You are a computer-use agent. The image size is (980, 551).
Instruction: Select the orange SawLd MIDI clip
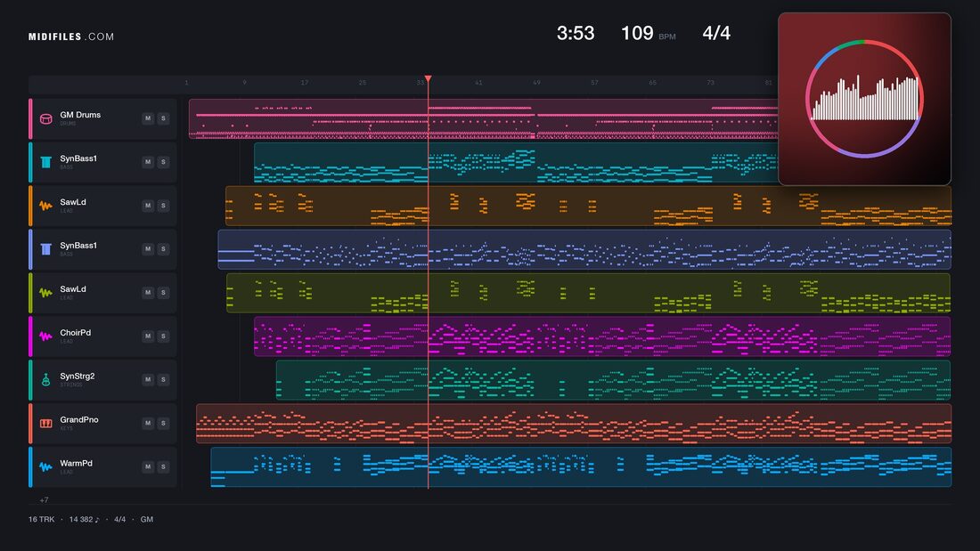[x=588, y=206]
